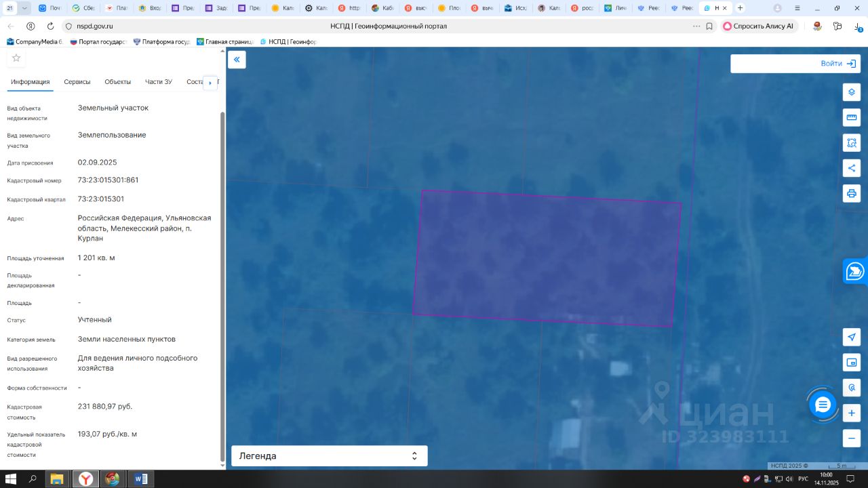The height and width of the screenshot is (488, 868).
Task: Click the status value Учтенный
Action: [x=95, y=320]
